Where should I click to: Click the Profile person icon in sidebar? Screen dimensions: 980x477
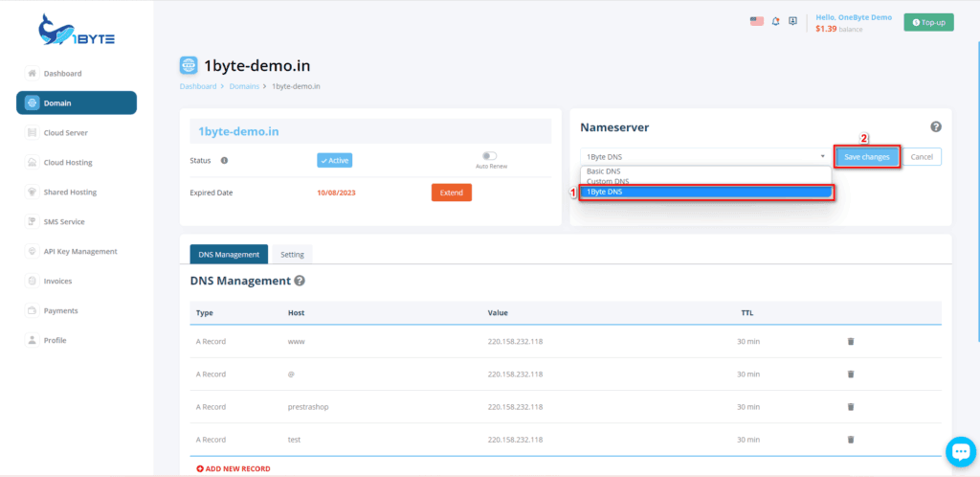(x=32, y=340)
